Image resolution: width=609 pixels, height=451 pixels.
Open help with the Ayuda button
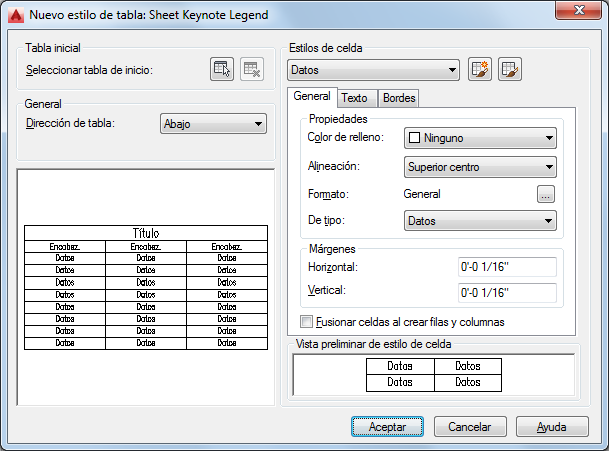(x=552, y=427)
